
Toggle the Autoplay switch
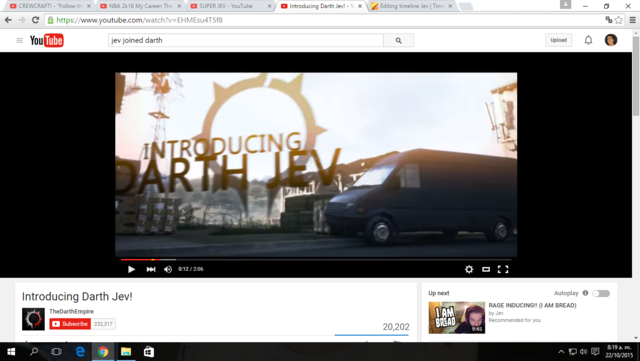pyautogui.click(x=601, y=293)
